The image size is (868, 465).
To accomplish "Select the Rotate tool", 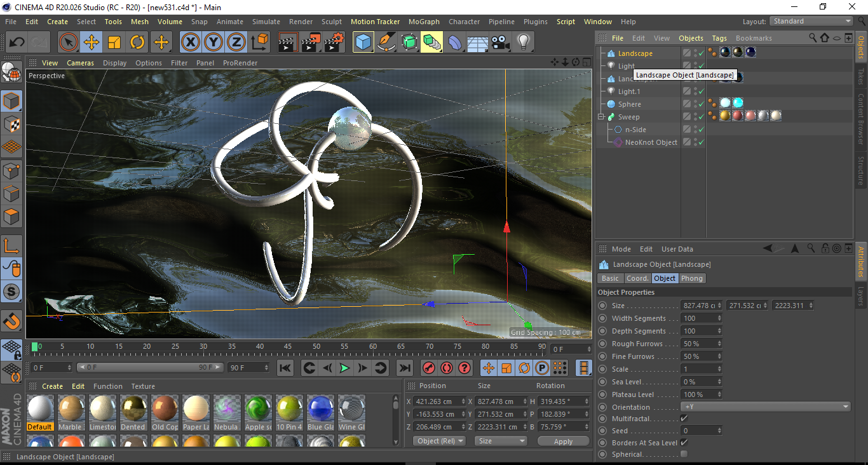I will [x=137, y=43].
